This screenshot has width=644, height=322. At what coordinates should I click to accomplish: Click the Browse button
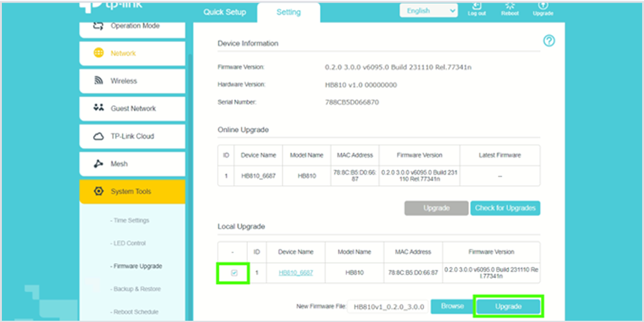coord(452,306)
